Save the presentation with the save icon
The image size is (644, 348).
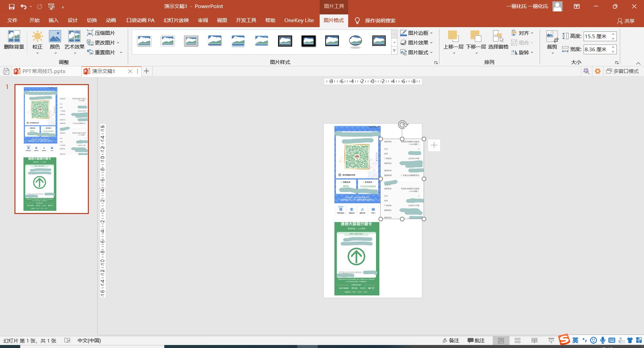(12, 6)
